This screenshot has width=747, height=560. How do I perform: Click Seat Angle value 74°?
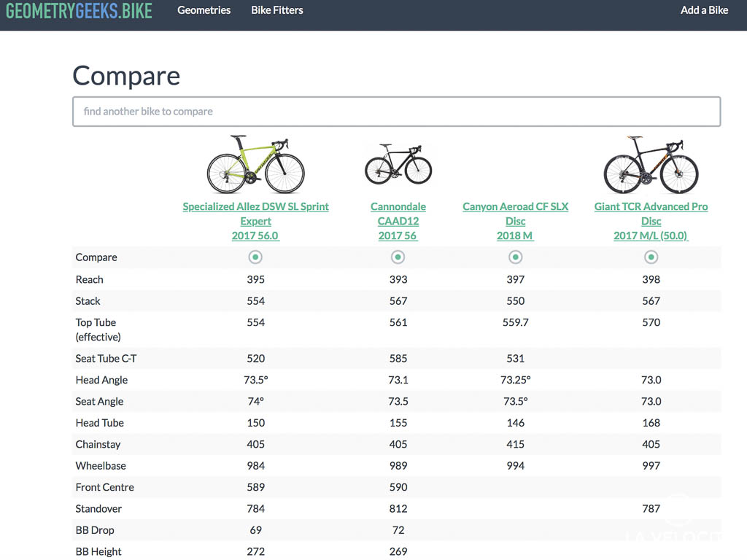pos(256,402)
